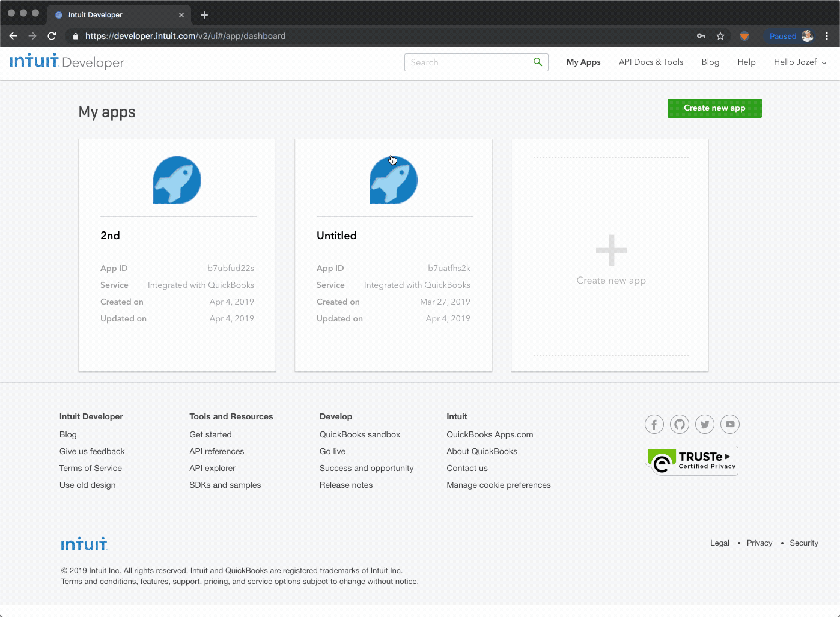
Task: Open My Apps in the top navigation
Action: coord(583,62)
